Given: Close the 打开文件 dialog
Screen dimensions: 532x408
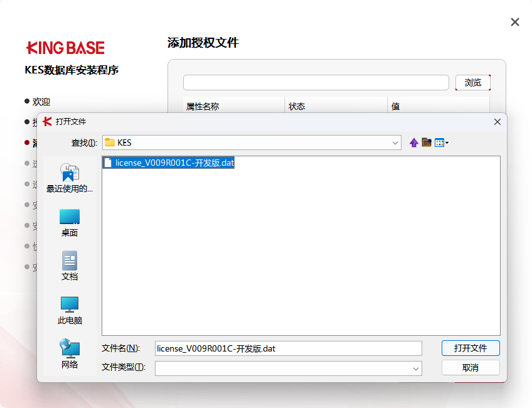Looking at the screenshot, I should pos(497,122).
